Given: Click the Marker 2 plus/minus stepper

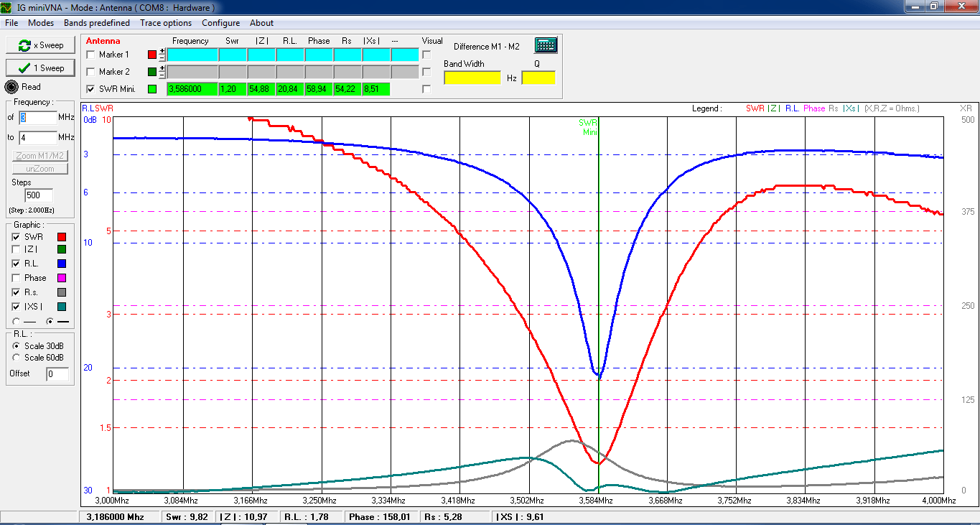Looking at the screenshot, I should click(x=162, y=72).
